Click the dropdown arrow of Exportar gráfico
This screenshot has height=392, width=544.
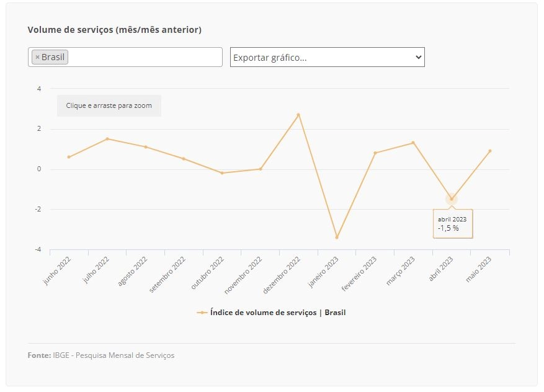419,57
